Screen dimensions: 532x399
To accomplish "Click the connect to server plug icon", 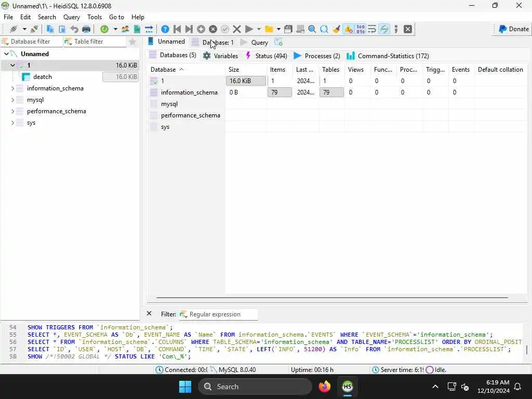I will point(14,29).
